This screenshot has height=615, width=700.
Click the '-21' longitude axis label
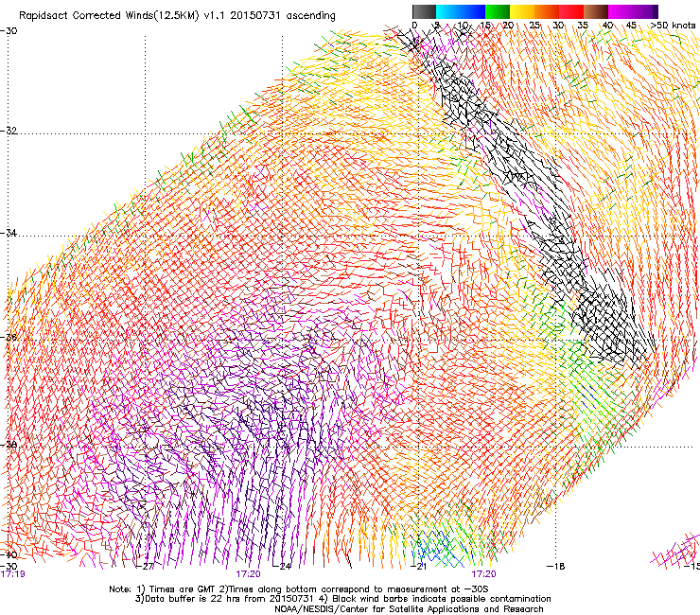tap(418, 567)
